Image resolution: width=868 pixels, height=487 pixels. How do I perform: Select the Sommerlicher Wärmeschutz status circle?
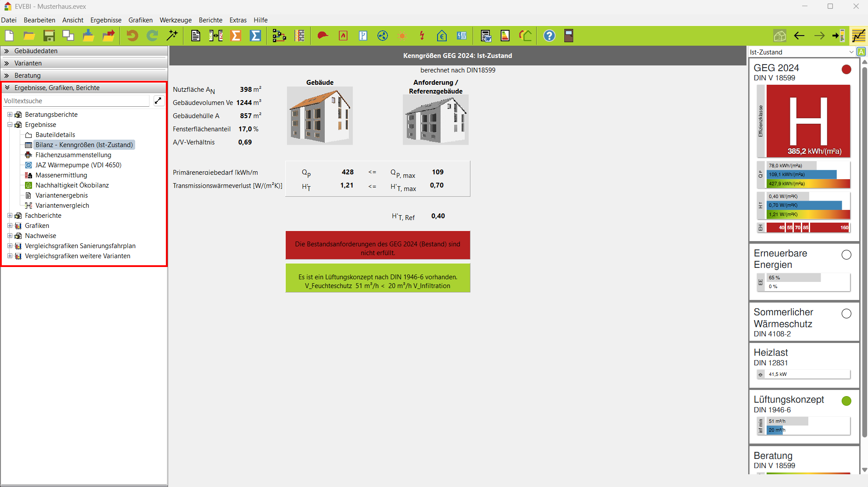(x=846, y=314)
